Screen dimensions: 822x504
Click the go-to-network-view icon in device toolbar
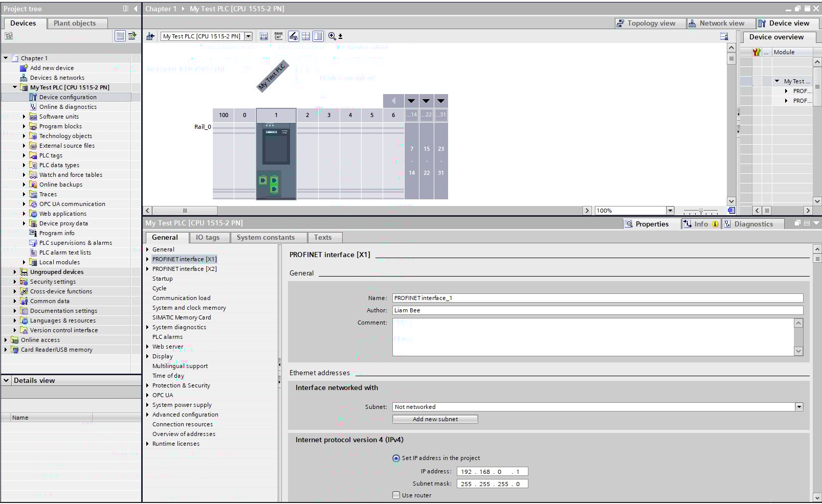click(150, 36)
